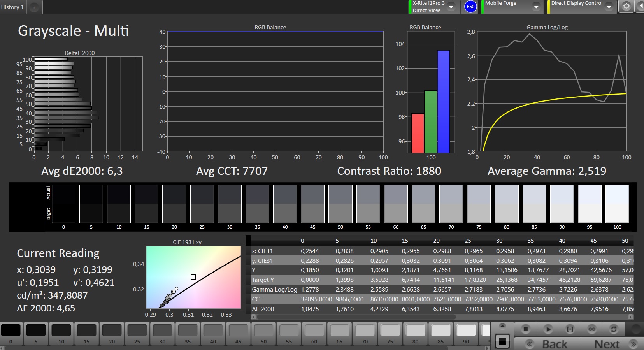Screen dimensions: 644x350
Task: Select the 15 grayscale level button
Action: pos(86,334)
